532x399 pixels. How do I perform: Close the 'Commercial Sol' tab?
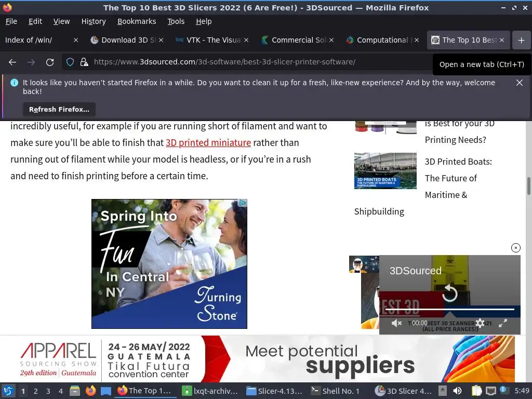[331, 40]
